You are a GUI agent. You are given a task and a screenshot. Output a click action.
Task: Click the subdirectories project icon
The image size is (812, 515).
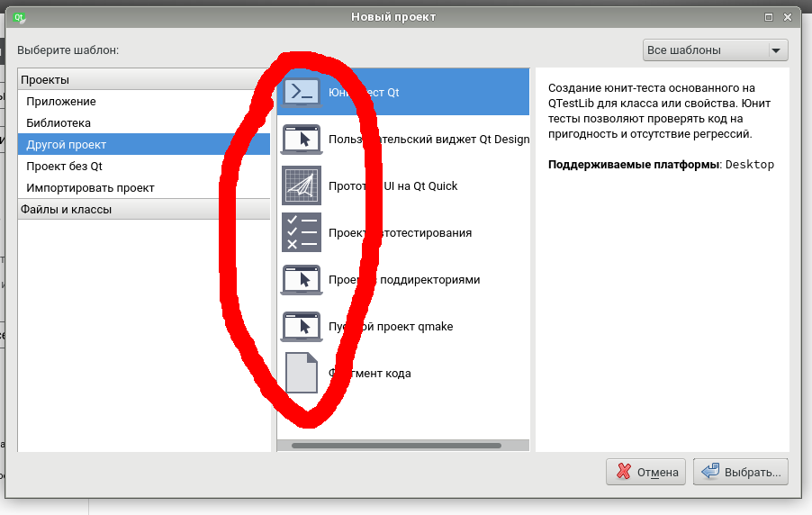point(302,280)
